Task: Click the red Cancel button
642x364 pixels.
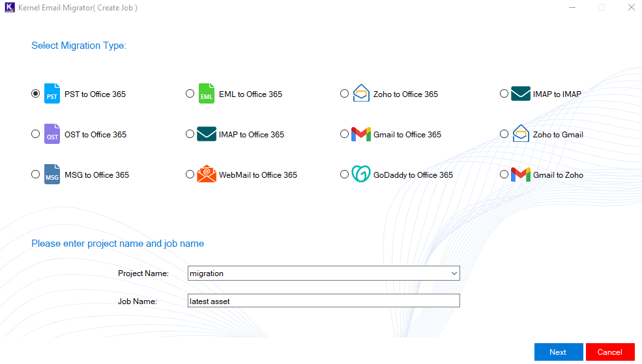Action: pos(610,352)
